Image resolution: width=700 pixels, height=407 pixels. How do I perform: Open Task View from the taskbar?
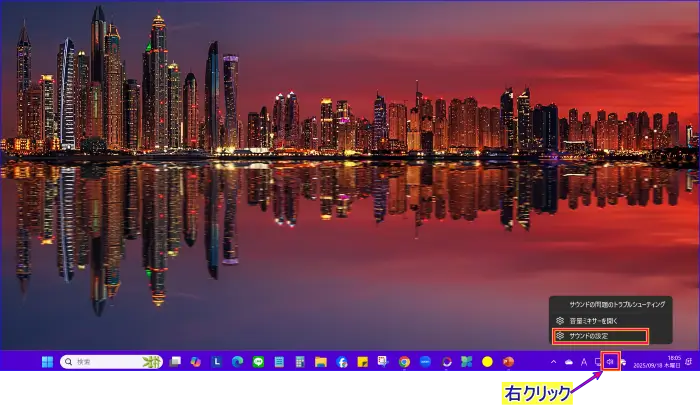click(175, 362)
